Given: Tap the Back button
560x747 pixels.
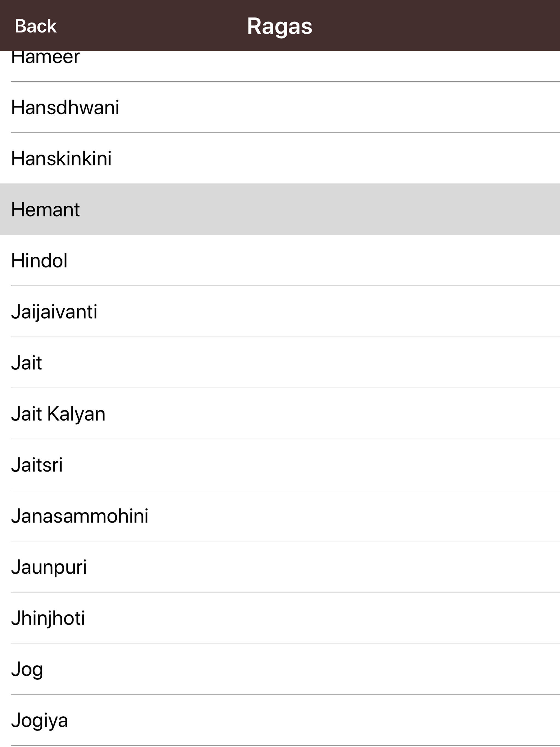Looking at the screenshot, I should pos(36,26).
